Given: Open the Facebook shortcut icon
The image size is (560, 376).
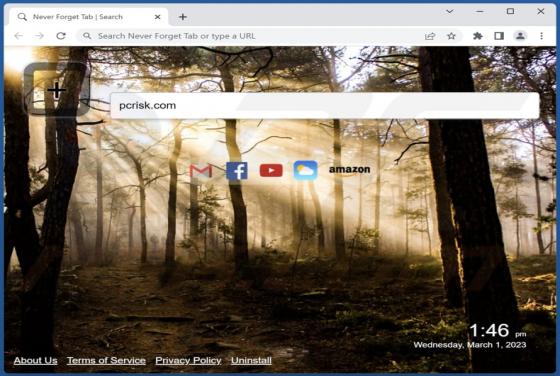Looking at the screenshot, I should [237, 171].
